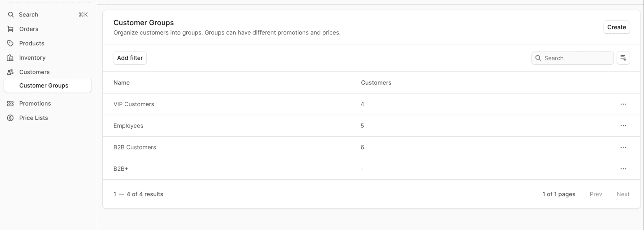This screenshot has width=644, height=230.
Task: Open the actions menu for Employees group
Action: point(623,126)
